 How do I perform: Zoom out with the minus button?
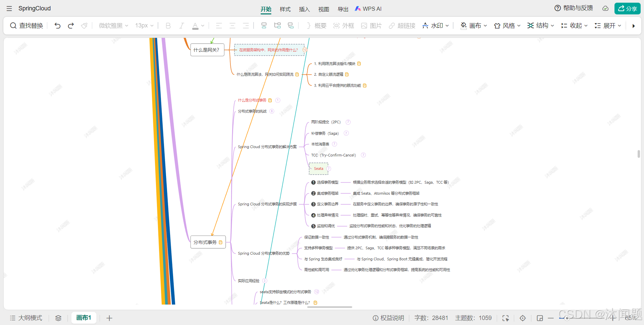[551, 318]
